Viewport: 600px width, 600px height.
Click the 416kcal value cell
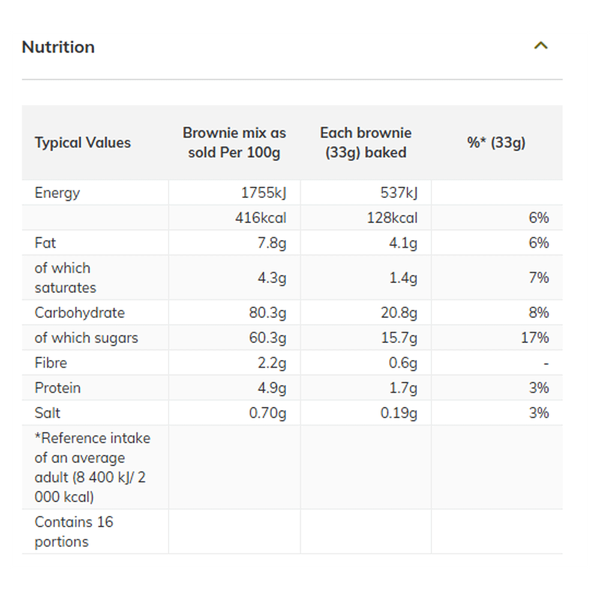tap(261, 218)
